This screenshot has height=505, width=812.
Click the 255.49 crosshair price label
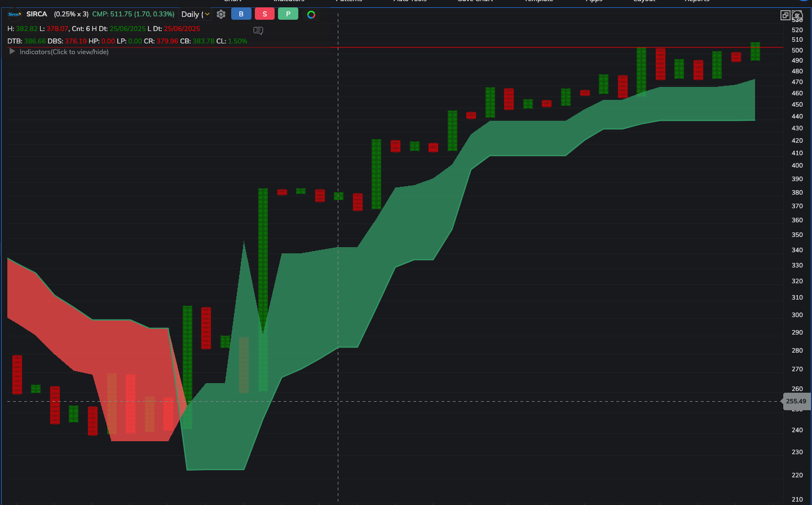click(x=796, y=401)
